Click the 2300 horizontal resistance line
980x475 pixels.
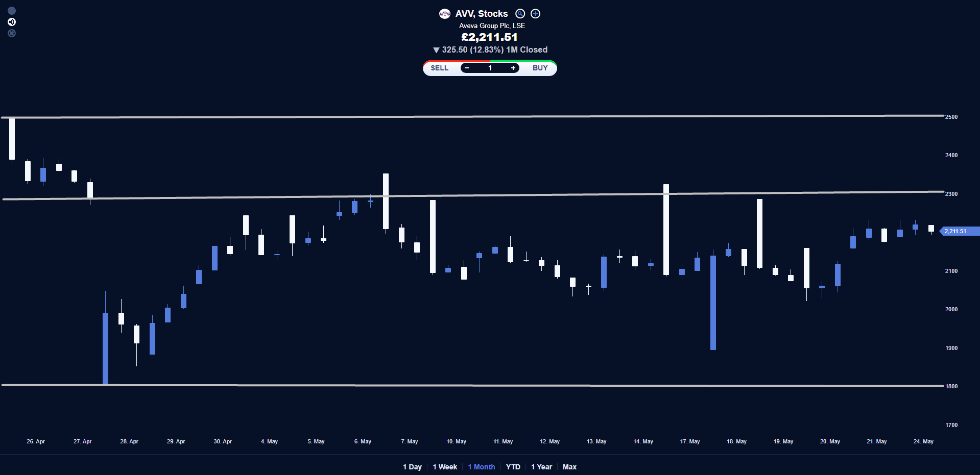point(473,195)
